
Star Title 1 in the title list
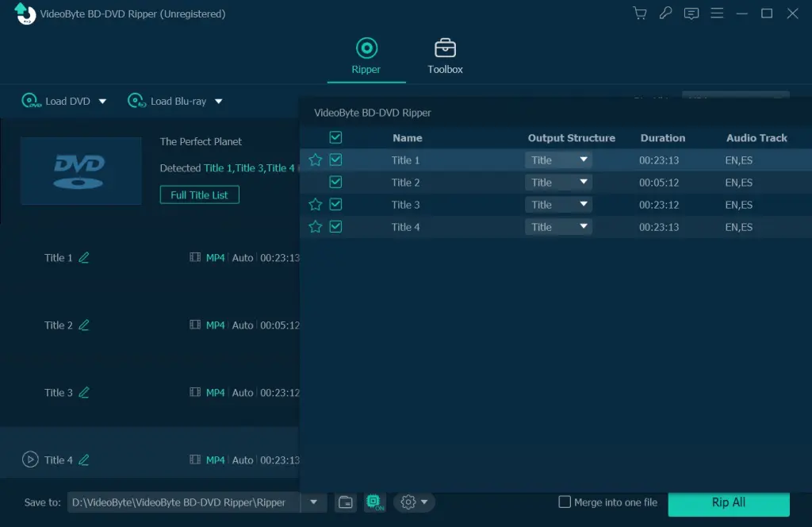click(315, 160)
